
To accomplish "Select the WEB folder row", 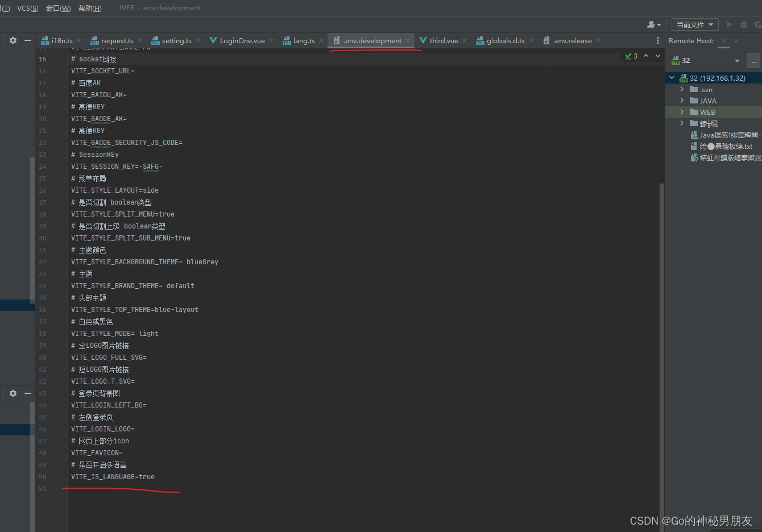I will (x=714, y=112).
